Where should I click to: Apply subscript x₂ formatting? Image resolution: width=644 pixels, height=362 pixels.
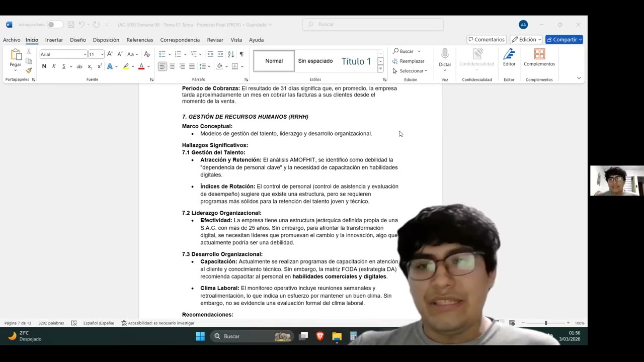tap(90, 66)
